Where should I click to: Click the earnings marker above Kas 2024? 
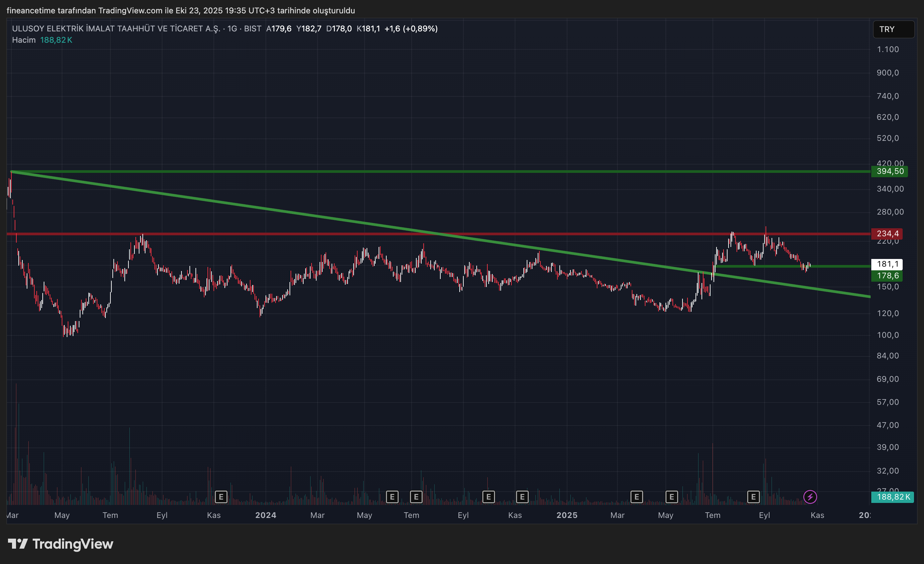(x=522, y=497)
